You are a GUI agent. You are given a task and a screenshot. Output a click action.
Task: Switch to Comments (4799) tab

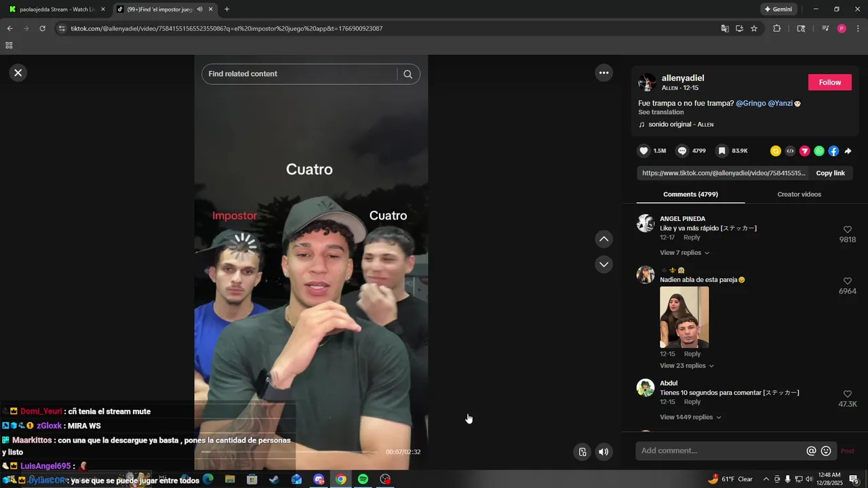click(x=690, y=195)
